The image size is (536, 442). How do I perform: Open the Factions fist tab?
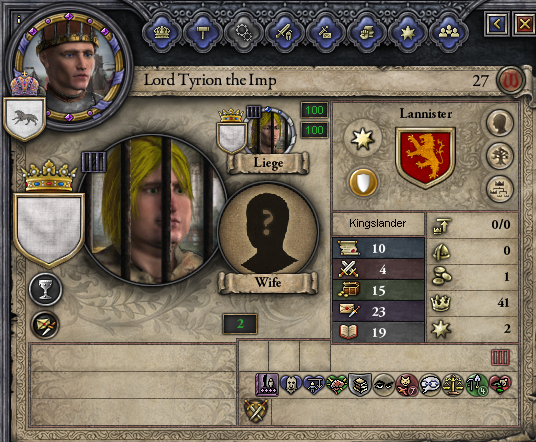coord(366,33)
